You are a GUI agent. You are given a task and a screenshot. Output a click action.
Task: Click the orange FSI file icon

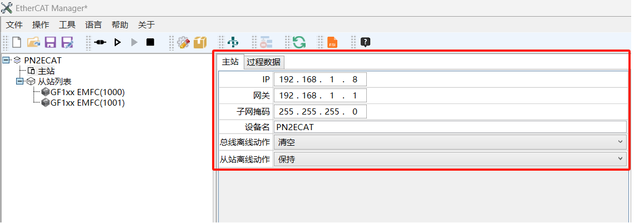coord(332,42)
